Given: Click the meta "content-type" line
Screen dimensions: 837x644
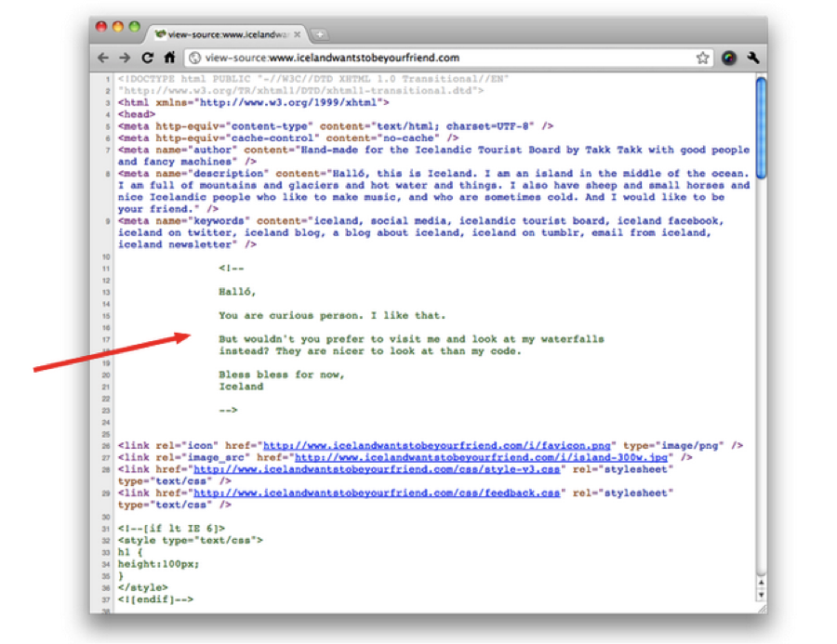Looking at the screenshot, I should coord(336,125).
